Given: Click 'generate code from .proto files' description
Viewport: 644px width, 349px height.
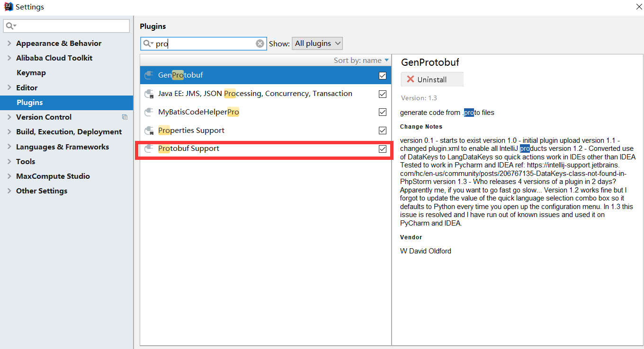Looking at the screenshot, I should [447, 113].
